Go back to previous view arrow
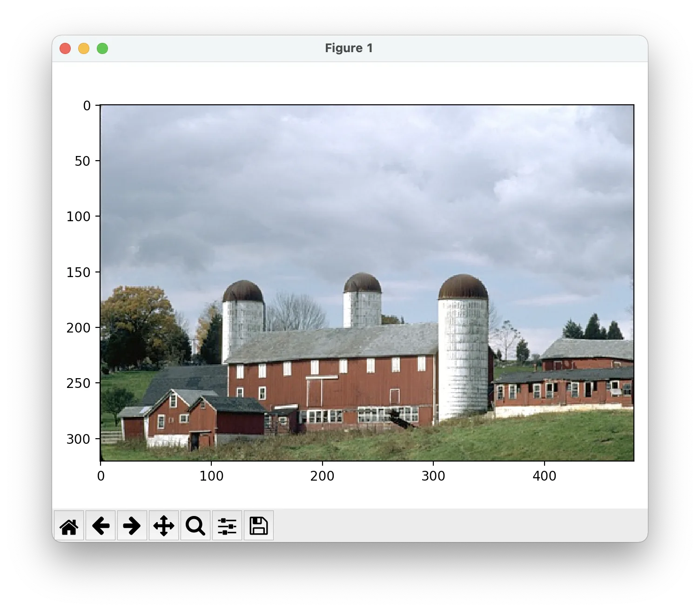Screen dimensions: 700x611 pyautogui.click(x=101, y=526)
